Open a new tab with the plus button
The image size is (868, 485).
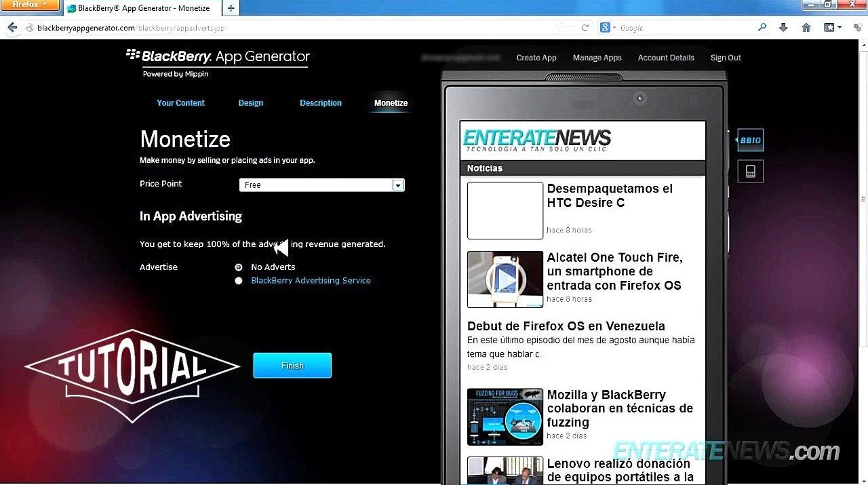(231, 8)
